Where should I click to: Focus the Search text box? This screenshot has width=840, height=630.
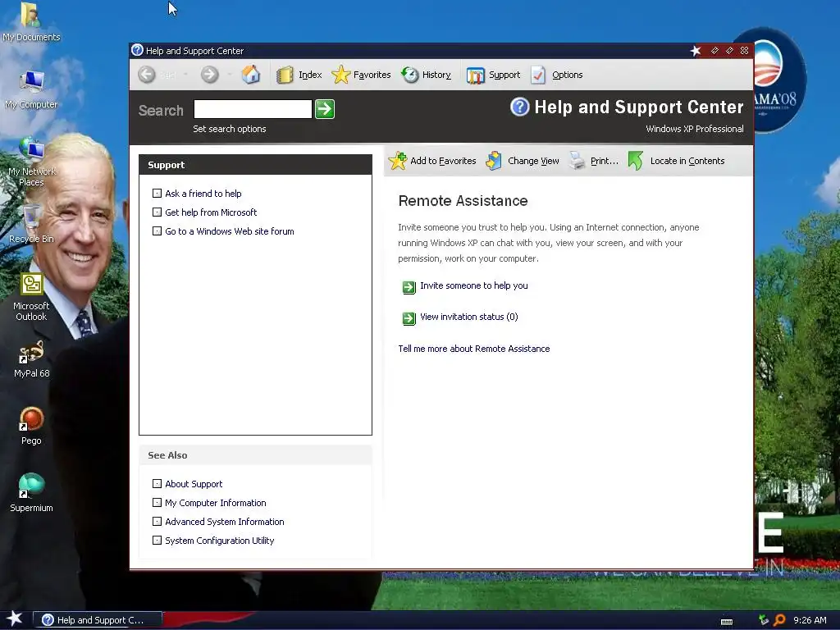pos(253,109)
